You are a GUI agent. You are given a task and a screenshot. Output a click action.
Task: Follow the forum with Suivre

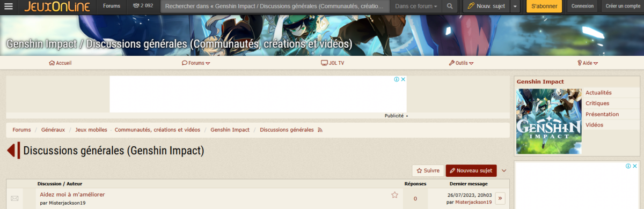pyautogui.click(x=428, y=170)
